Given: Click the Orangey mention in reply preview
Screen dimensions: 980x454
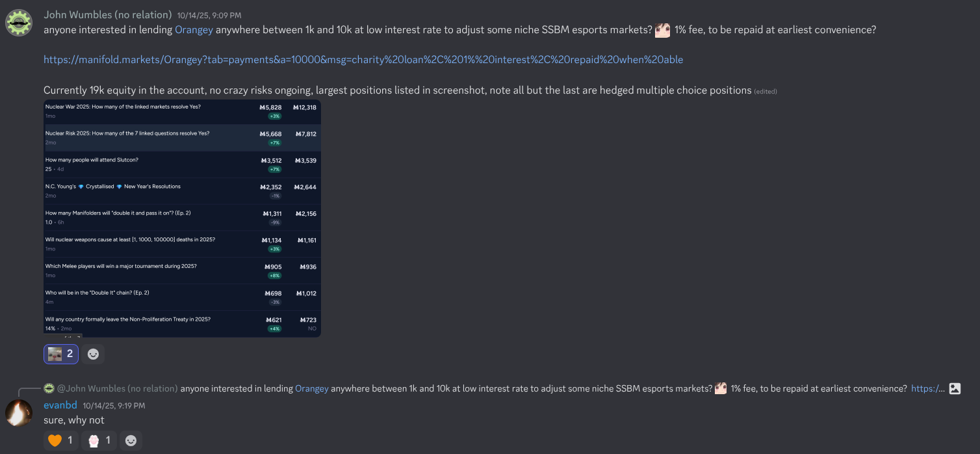Looking at the screenshot, I should click(311, 388).
